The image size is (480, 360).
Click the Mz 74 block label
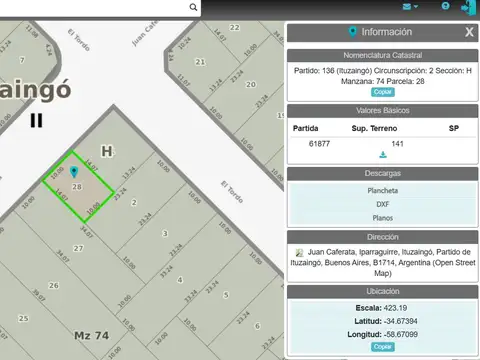(92, 336)
